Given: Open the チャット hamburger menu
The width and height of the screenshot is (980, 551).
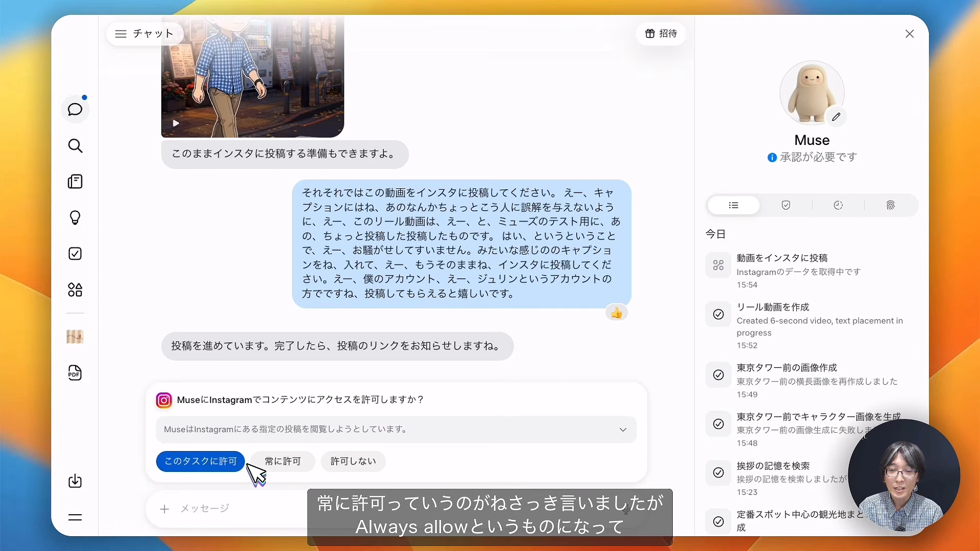Looking at the screenshot, I should [144, 34].
